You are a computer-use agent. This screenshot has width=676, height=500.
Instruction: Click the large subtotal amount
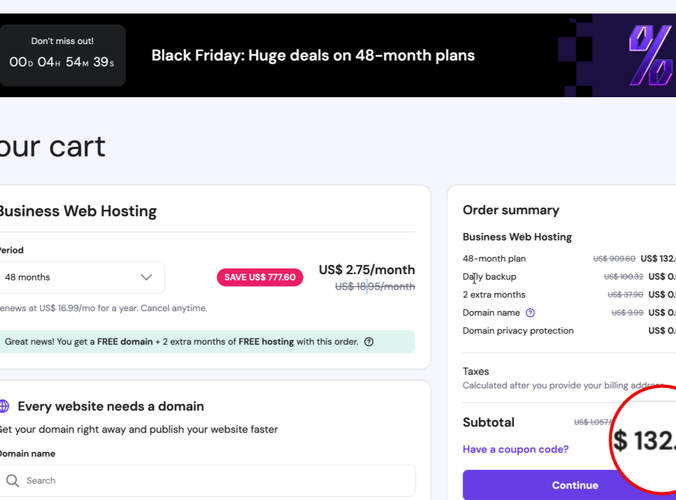pyautogui.click(x=645, y=440)
